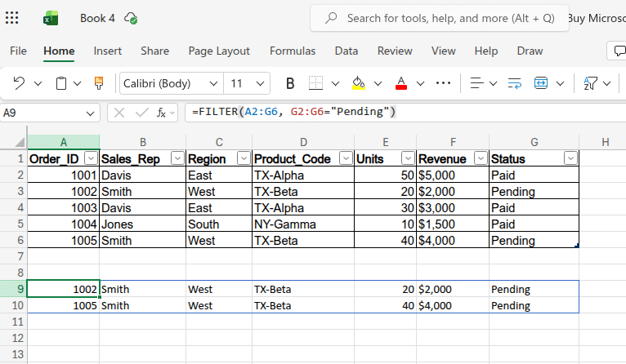Click the Paste clipboard icon

pos(61,83)
